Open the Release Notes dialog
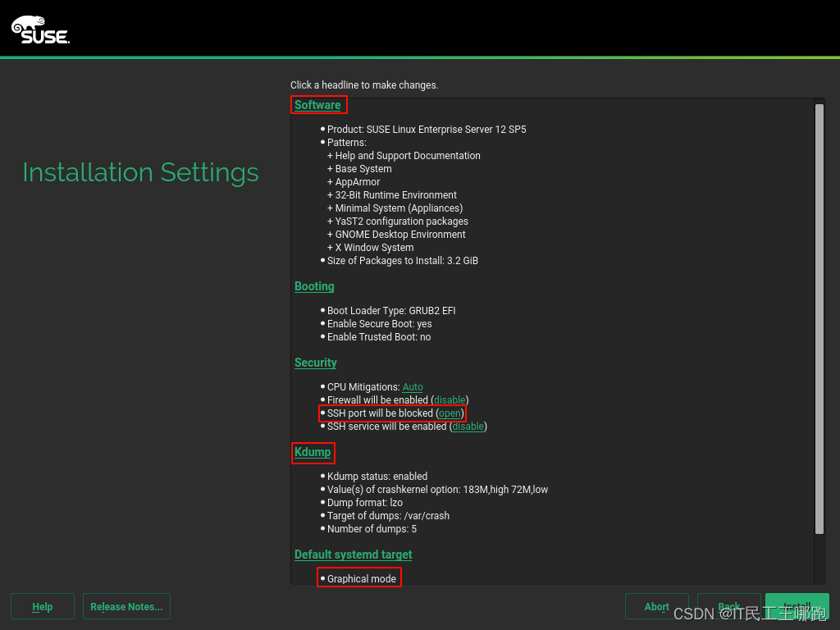Image resolution: width=840 pixels, height=630 pixels. tap(126, 606)
